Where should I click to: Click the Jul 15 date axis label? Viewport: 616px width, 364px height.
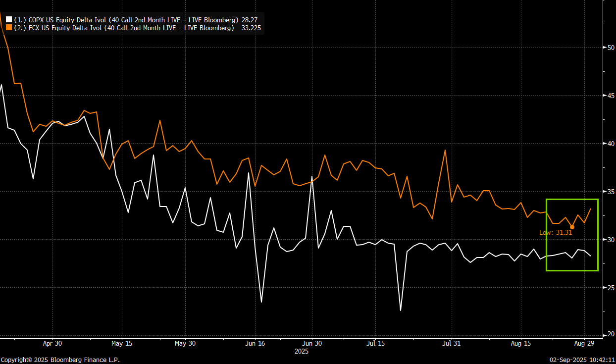pos(376,343)
